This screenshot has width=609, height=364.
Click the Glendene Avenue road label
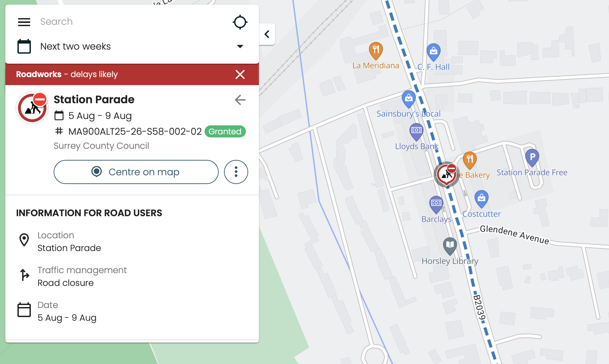[x=514, y=235]
